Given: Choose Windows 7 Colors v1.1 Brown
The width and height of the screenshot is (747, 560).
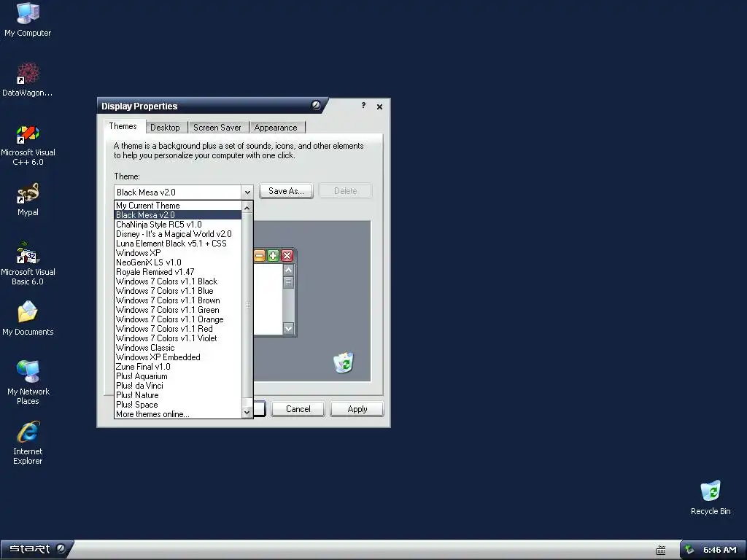Looking at the screenshot, I should coord(178,300).
